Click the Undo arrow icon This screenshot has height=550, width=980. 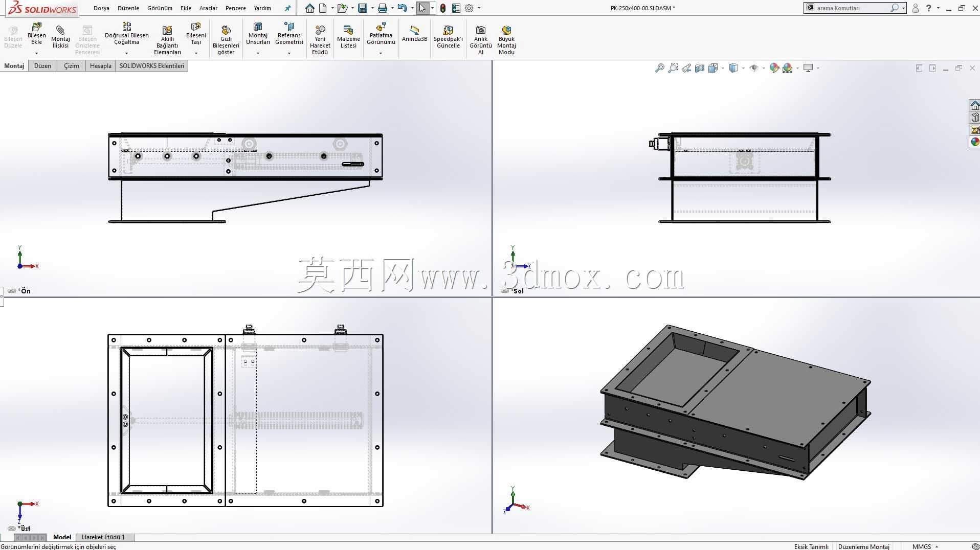coord(403,8)
